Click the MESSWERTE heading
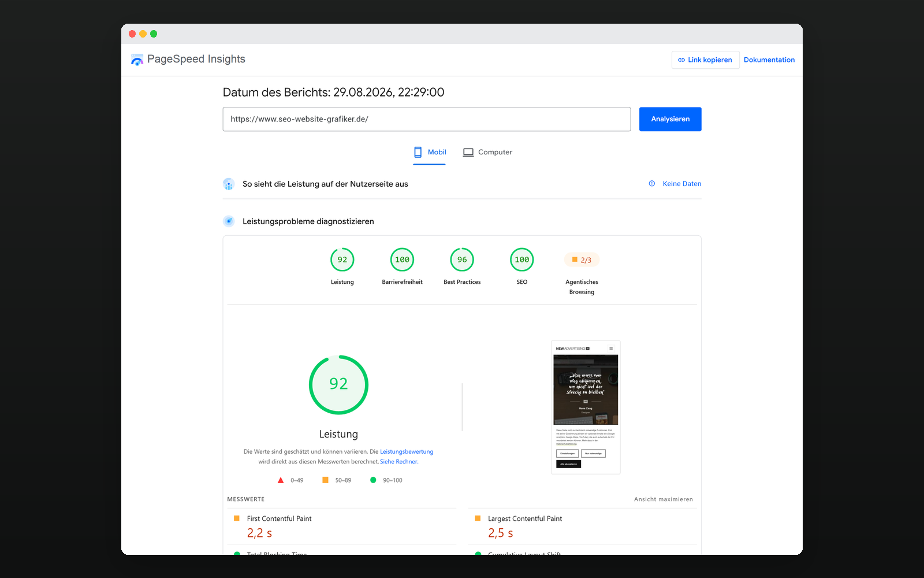 246,499
